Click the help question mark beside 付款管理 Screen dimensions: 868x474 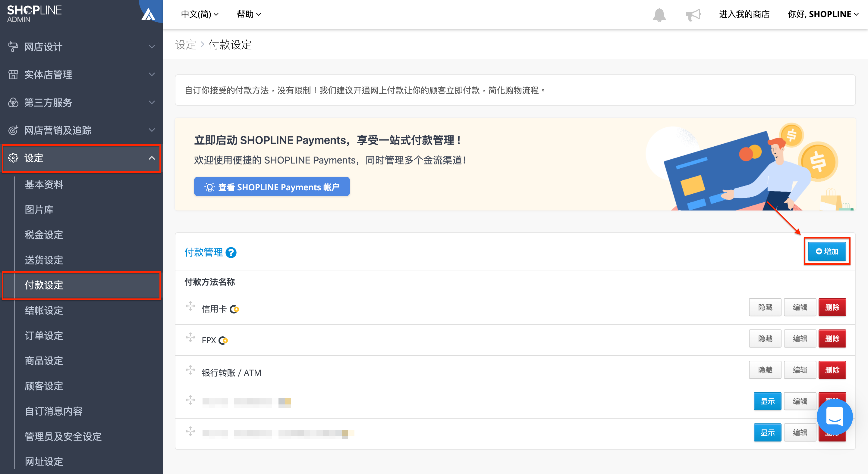[231, 252]
